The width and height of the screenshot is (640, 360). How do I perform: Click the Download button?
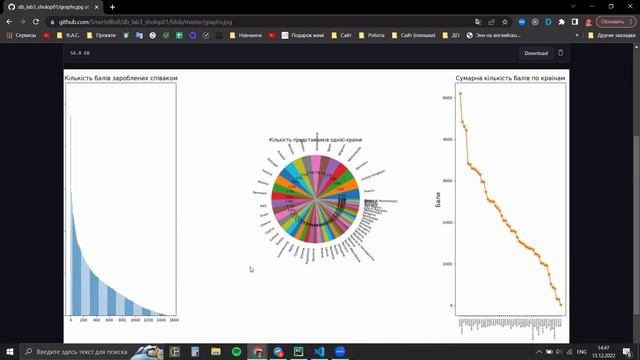pos(536,53)
